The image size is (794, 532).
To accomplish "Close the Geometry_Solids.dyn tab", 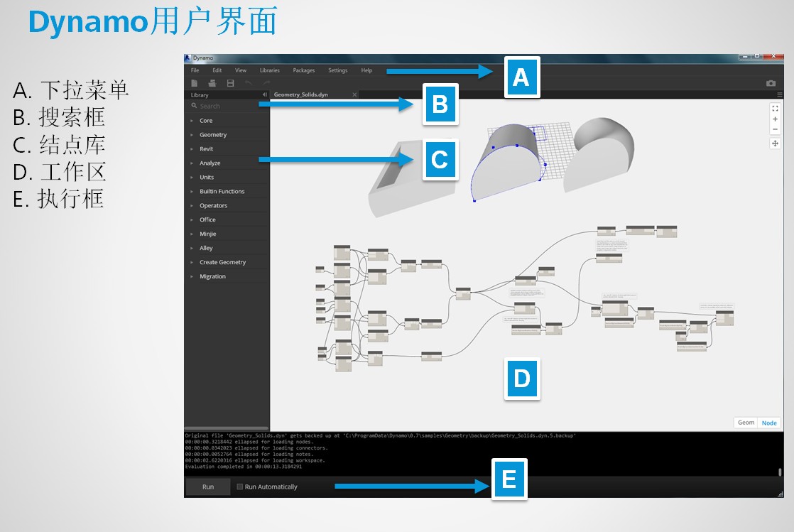I will pyautogui.click(x=354, y=94).
